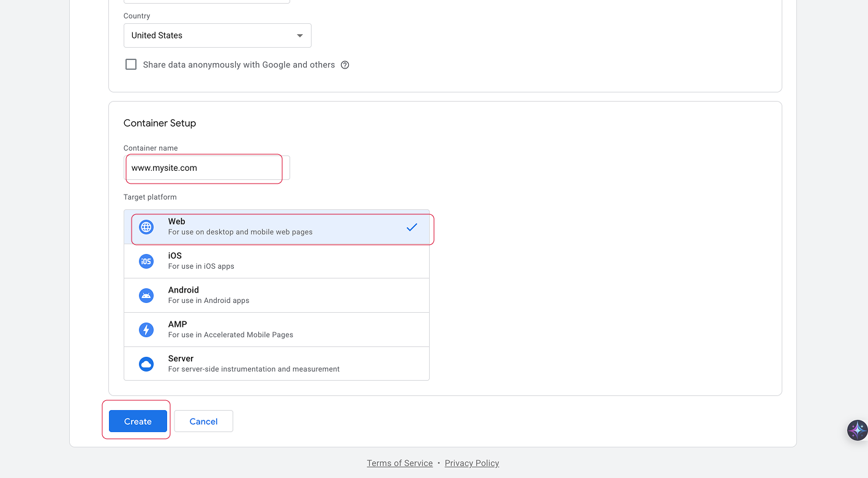Click the Container name input field

click(x=206, y=168)
